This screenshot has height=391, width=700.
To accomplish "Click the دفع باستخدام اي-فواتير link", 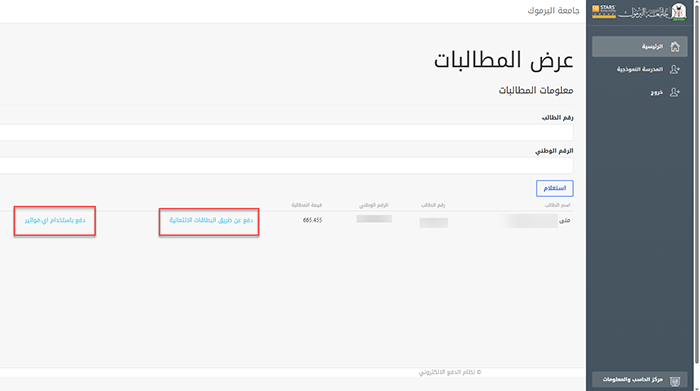I will click(x=55, y=220).
